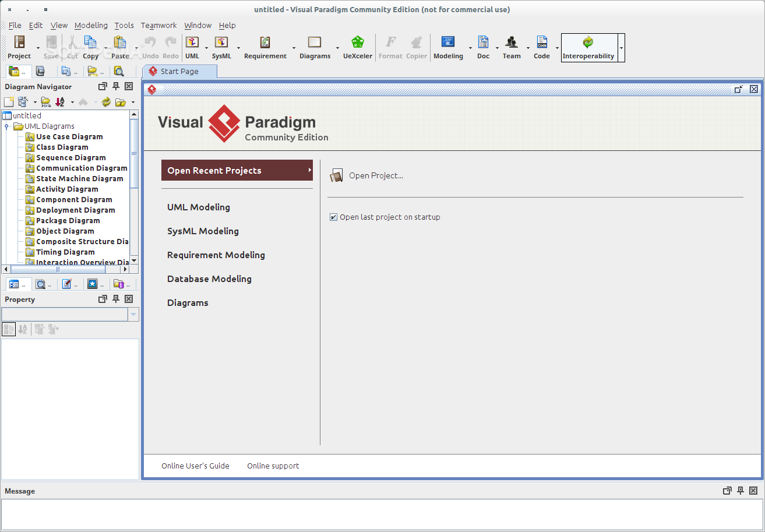The height and width of the screenshot is (532, 765).
Task: Click the Open Project book icon
Action: click(x=336, y=175)
